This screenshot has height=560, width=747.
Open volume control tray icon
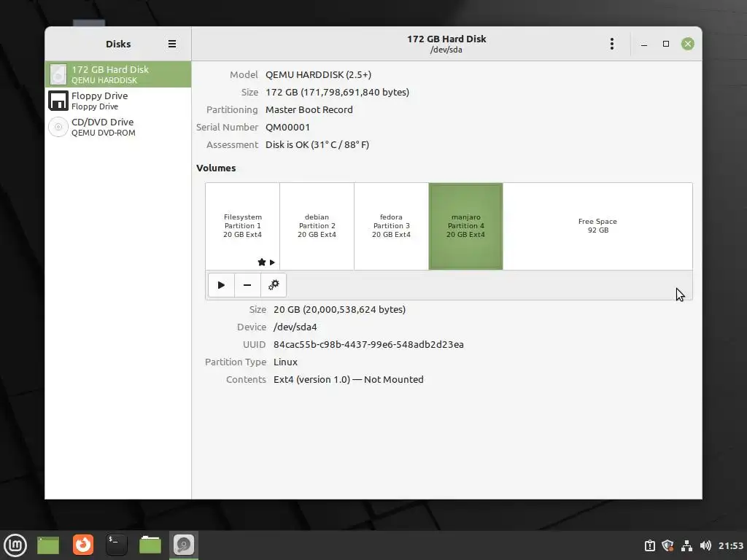click(x=705, y=545)
